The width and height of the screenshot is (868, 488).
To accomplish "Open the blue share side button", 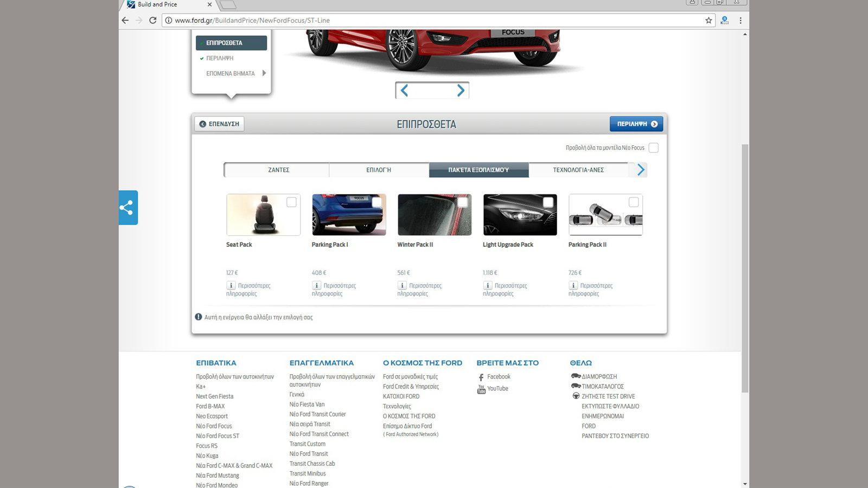I will point(128,208).
